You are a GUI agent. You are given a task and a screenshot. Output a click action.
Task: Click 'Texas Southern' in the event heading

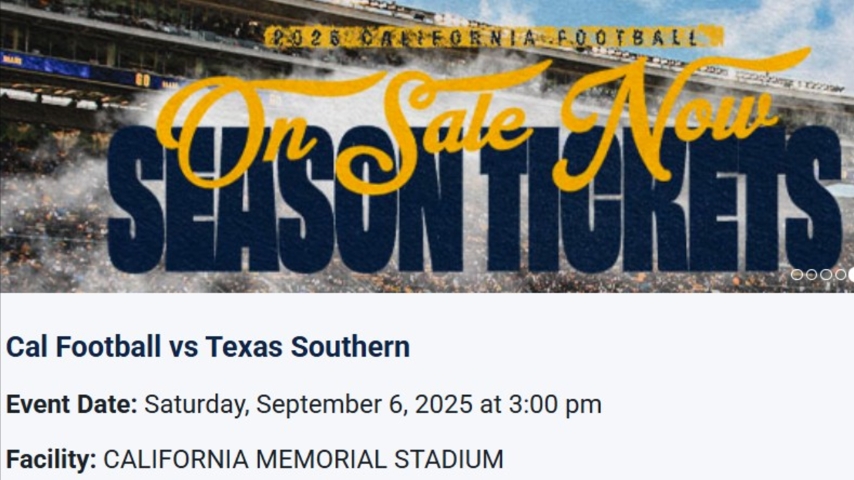[308, 347]
